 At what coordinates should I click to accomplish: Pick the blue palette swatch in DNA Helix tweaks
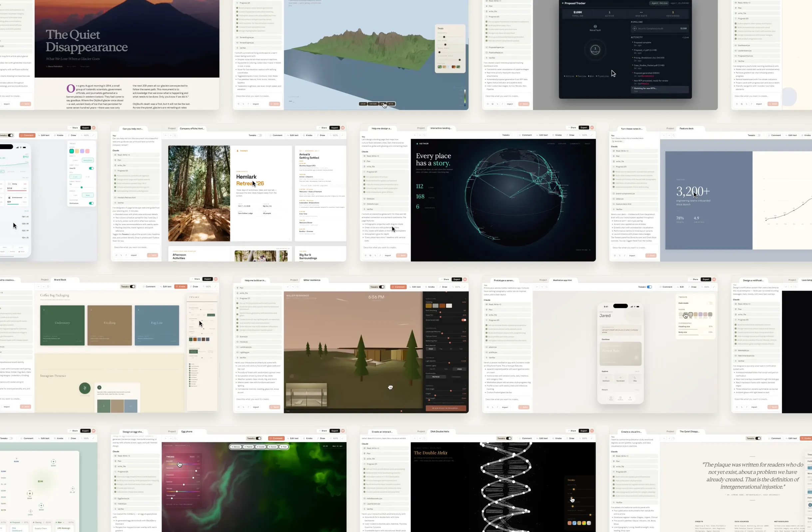pos(574,523)
